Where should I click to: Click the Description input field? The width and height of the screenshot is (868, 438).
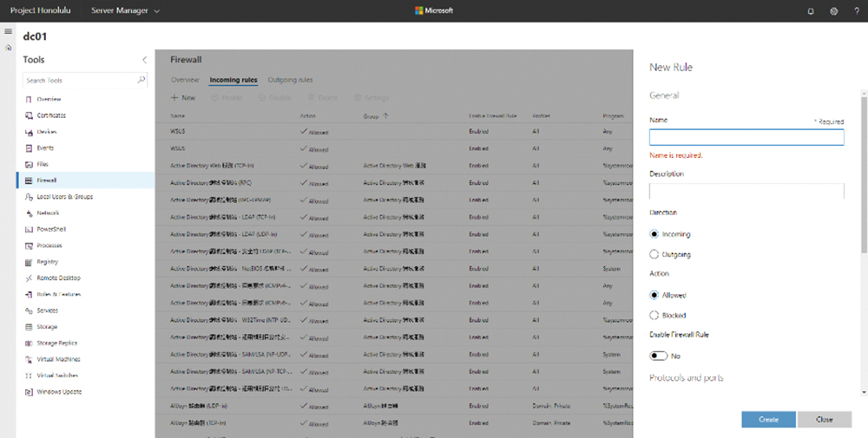[746, 191]
